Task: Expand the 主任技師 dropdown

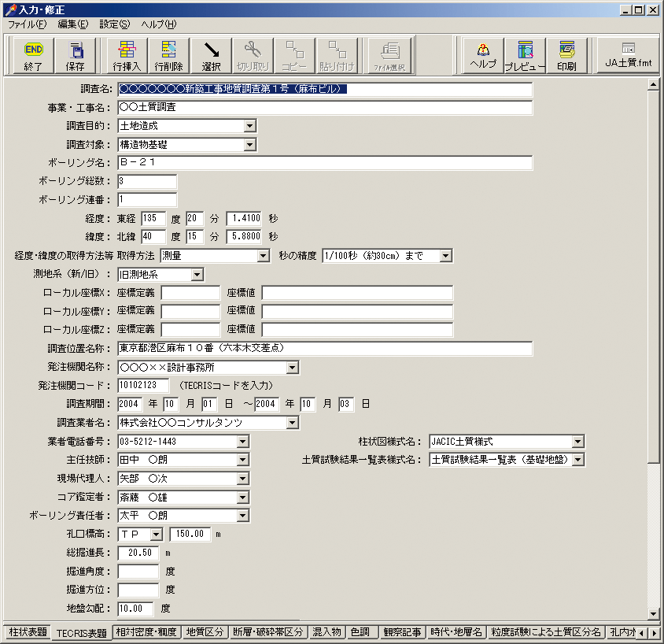Action: pos(242,460)
